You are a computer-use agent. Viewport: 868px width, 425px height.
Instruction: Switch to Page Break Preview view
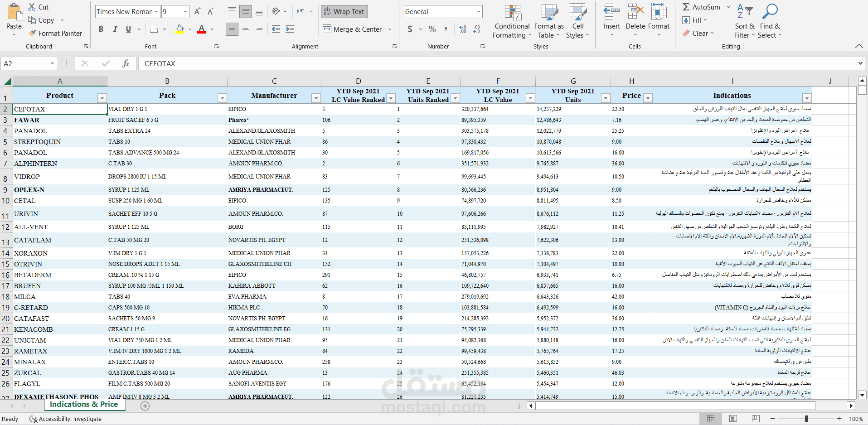point(756,419)
